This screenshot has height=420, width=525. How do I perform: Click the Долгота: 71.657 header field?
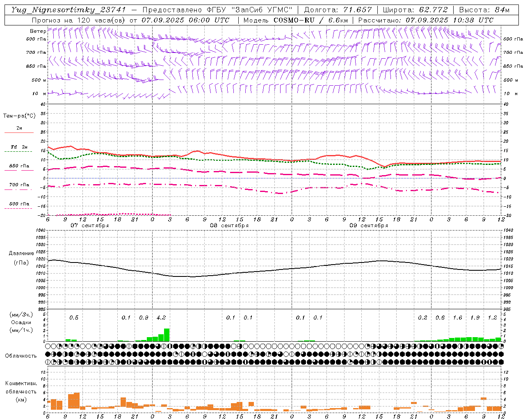[338, 10]
